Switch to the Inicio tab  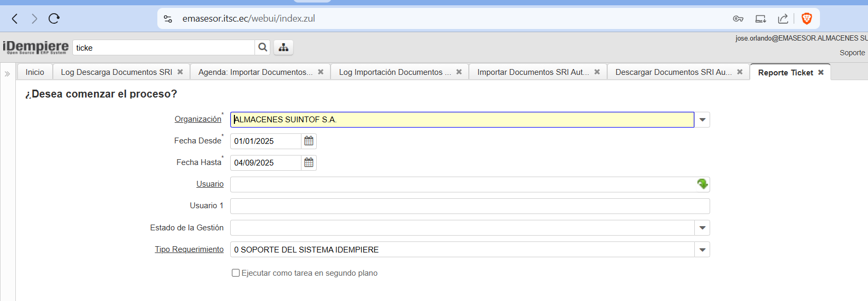click(35, 72)
